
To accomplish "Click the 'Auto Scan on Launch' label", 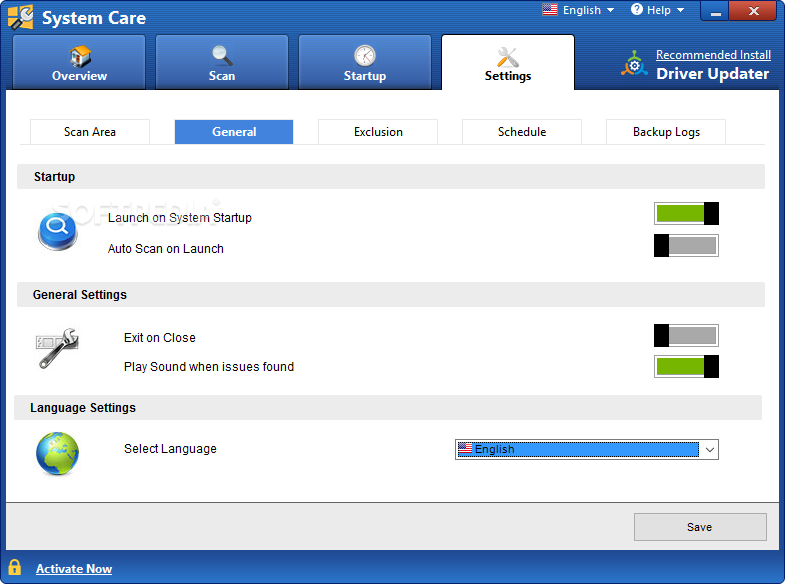I will point(166,249).
